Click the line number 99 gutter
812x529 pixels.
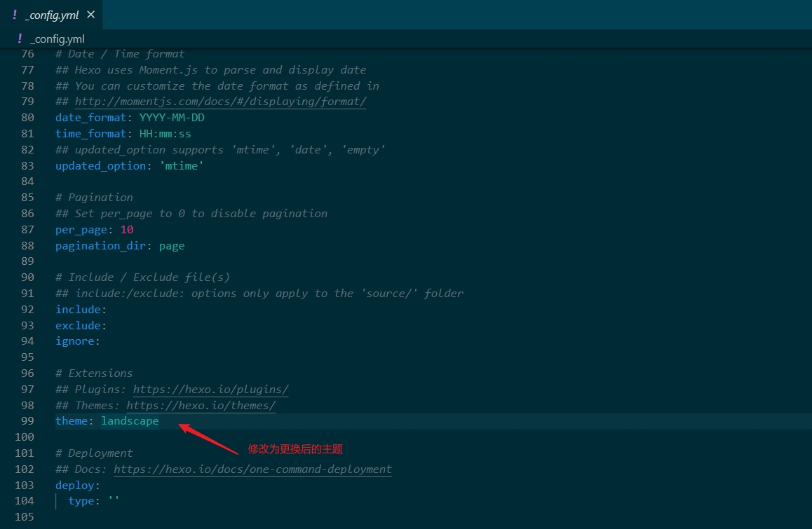click(x=27, y=421)
